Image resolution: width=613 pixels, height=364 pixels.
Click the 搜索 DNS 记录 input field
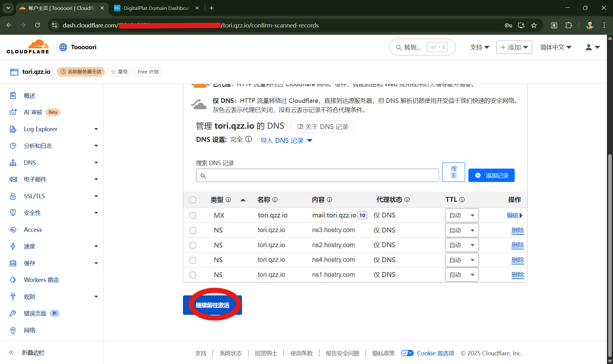pyautogui.click(x=317, y=176)
